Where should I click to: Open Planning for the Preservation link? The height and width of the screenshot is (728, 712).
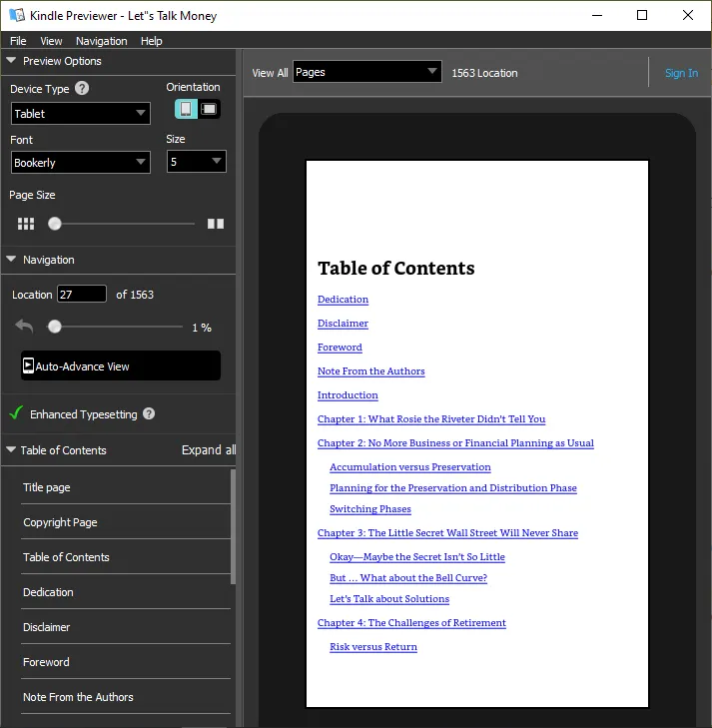coord(453,488)
